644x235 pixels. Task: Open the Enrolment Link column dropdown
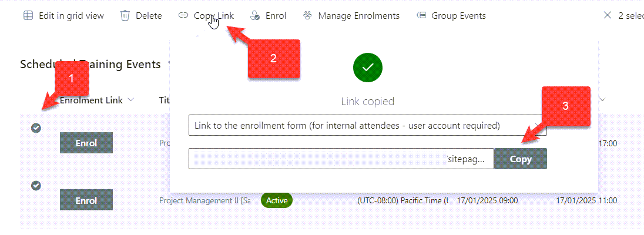[x=131, y=100]
